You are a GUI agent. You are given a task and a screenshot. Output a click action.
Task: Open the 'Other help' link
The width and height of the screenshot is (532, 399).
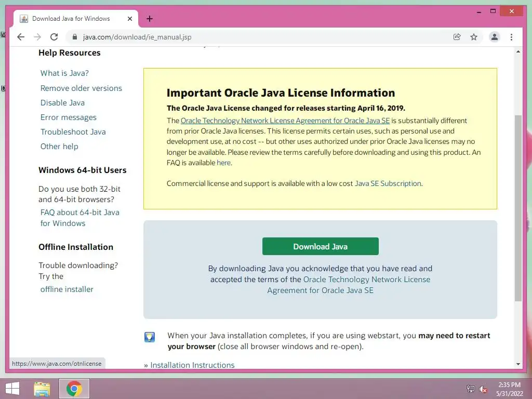tap(59, 147)
